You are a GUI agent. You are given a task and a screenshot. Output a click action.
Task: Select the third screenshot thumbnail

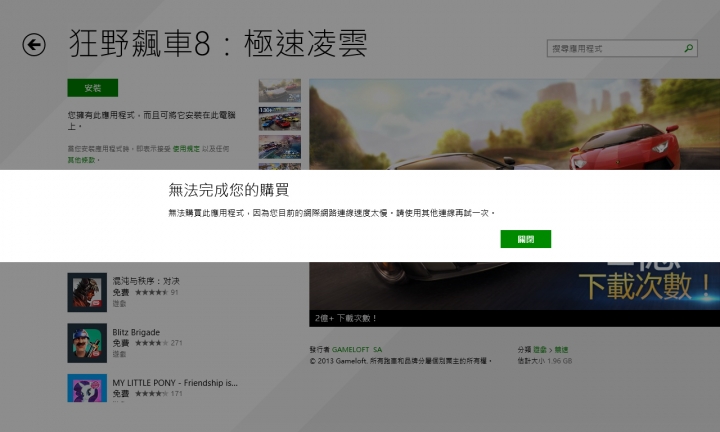pos(280,147)
